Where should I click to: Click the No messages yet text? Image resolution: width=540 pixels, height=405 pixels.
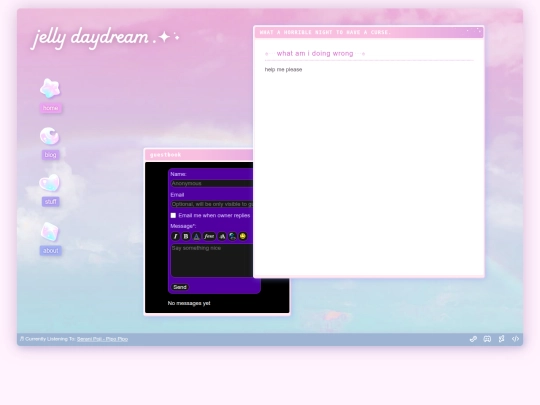(x=189, y=303)
